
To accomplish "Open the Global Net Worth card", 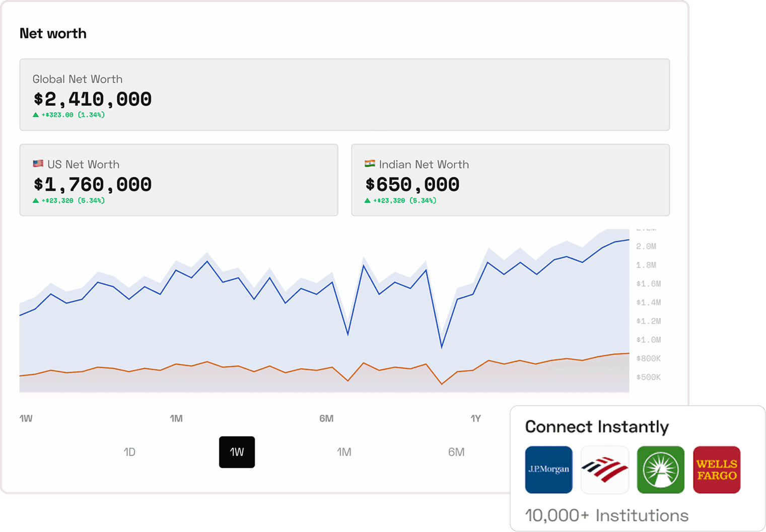I will click(344, 94).
